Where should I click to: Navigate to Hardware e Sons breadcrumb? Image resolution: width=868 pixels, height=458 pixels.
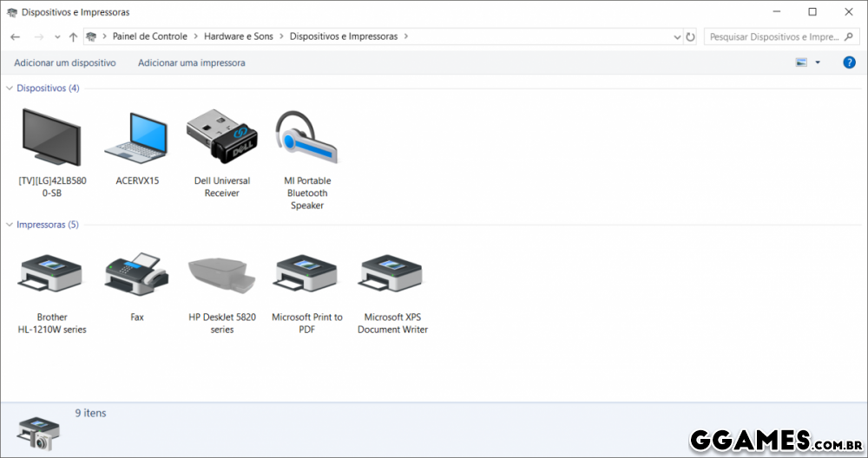[238, 36]
